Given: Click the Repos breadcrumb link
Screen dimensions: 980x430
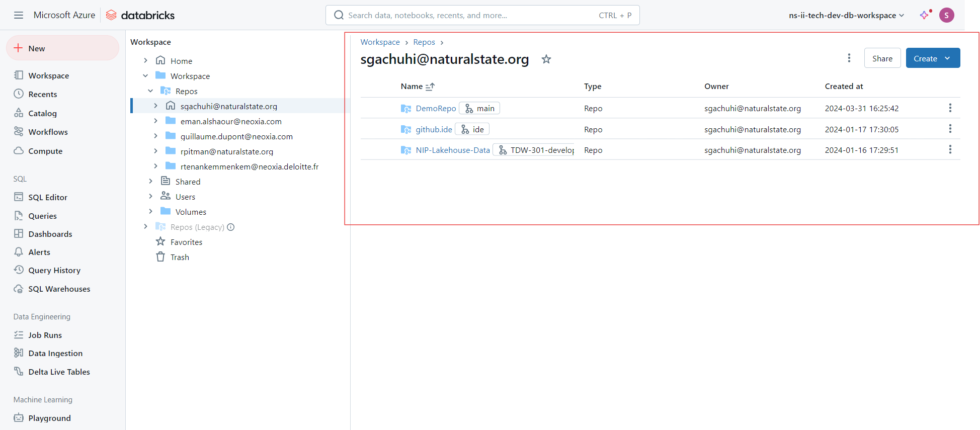Looking at the screenshot, I should pos(424,42).
